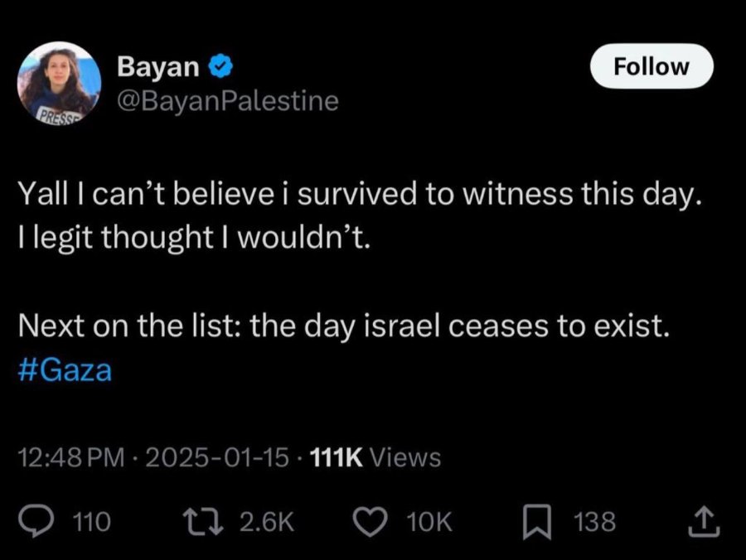Image resolution: width=746 pixels, height=560 pixels.
Task: Click the 138 bookmarks count
Action: [x=594, y=522]
